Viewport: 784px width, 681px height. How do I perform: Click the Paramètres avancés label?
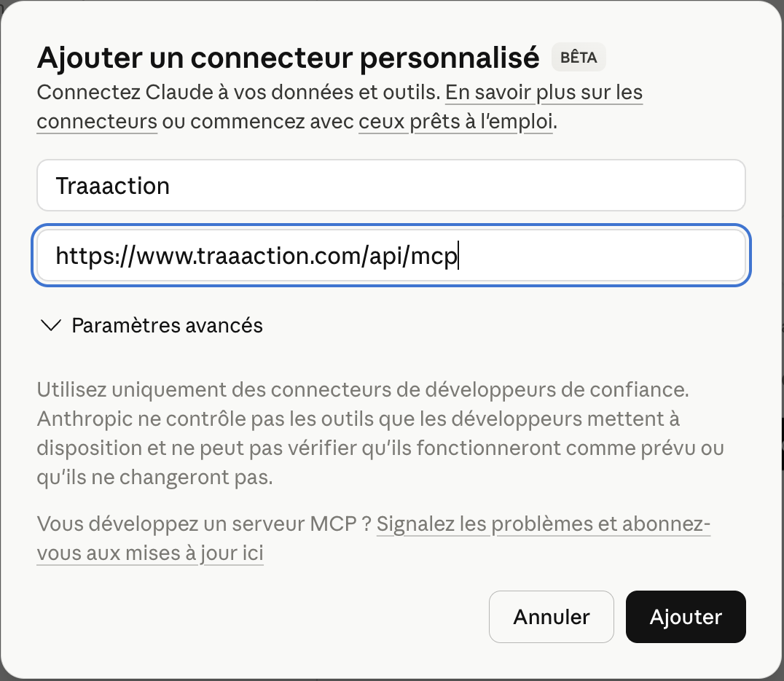pyautogui.click(x=167, y=325)
